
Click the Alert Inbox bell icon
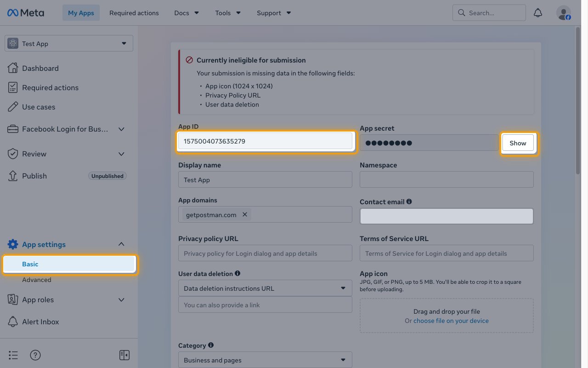pos(13,322)
